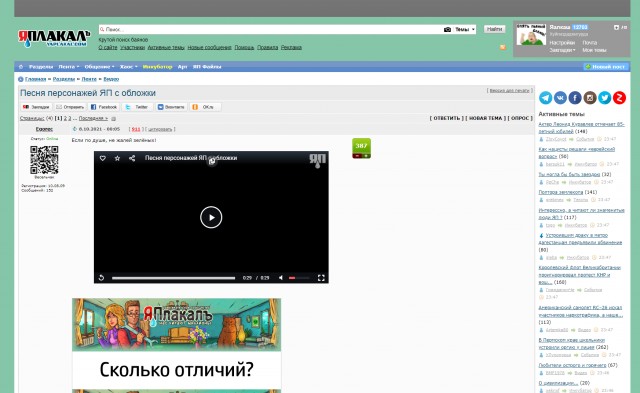This screenshot has width=640, height=393.
Task: Enter fullscreen in the video player
Action: click(x=321, y=278)
